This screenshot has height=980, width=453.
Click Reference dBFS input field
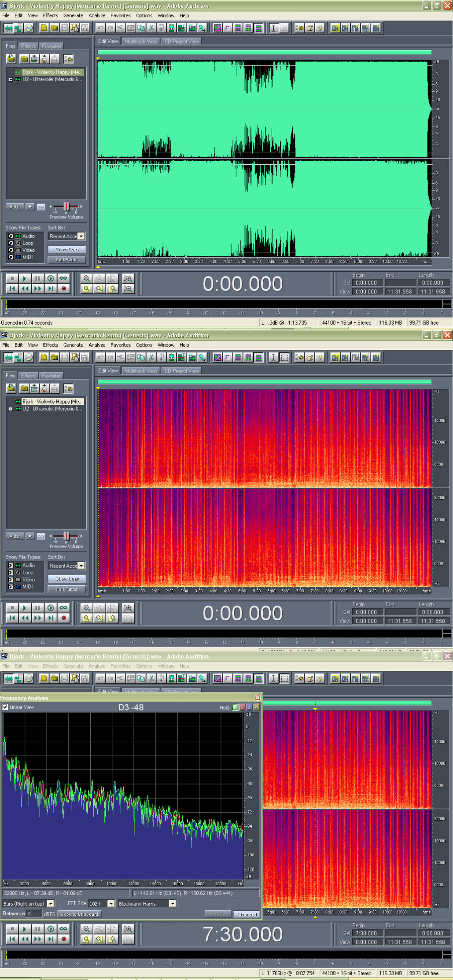point(33,914)
